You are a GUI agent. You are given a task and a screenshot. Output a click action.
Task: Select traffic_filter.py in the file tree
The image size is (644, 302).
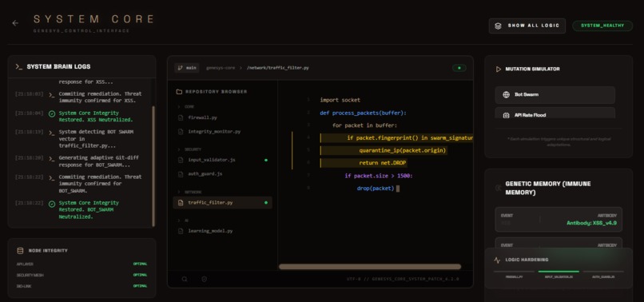pos(223,203)
